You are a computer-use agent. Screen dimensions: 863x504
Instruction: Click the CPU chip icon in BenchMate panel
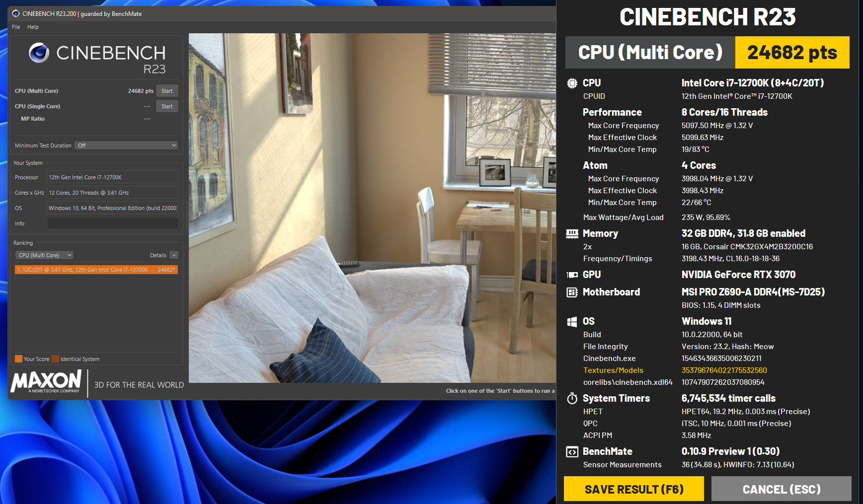572,83
